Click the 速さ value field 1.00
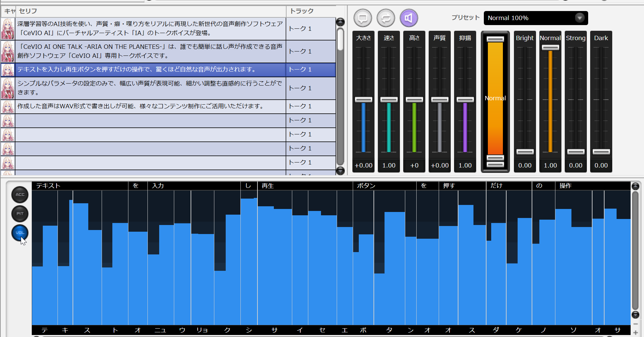This screenshot has height=337, width=644. 389,165
